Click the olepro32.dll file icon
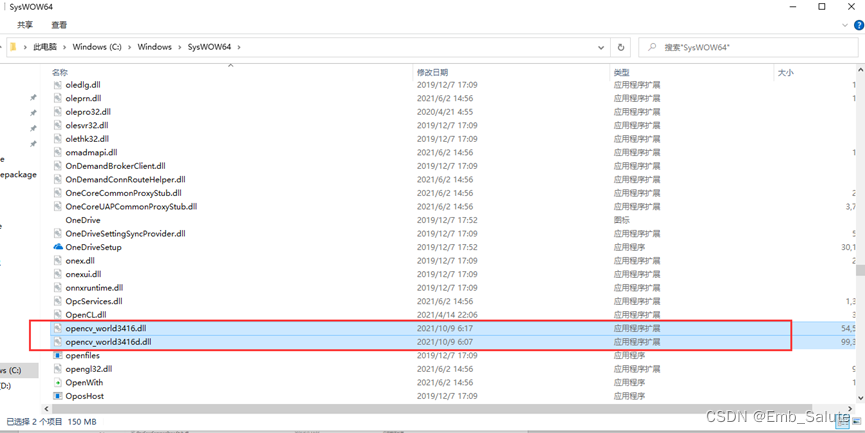Screen dimensions: 865x433 point(58,112)
